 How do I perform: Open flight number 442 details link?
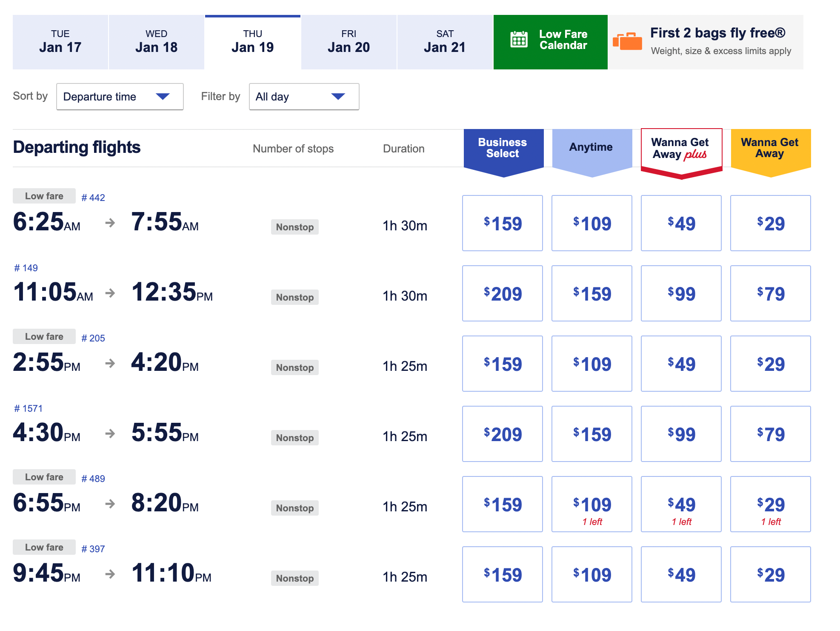coord(93,198)
